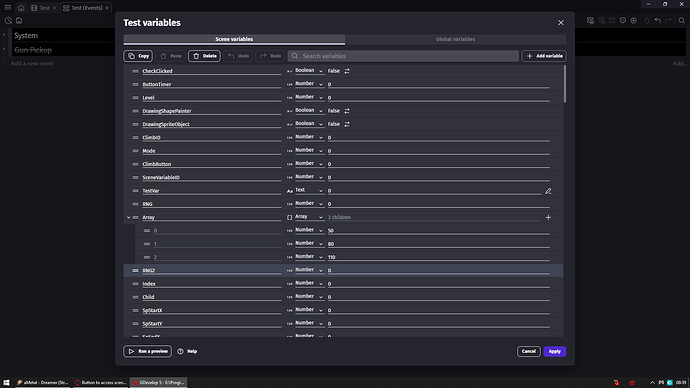
Task: Click the Apply button
Action: [554, 351]
